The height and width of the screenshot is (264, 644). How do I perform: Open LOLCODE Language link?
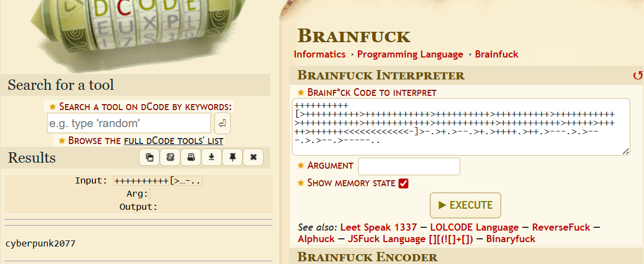pyautogui.click(x=475, y=227)
